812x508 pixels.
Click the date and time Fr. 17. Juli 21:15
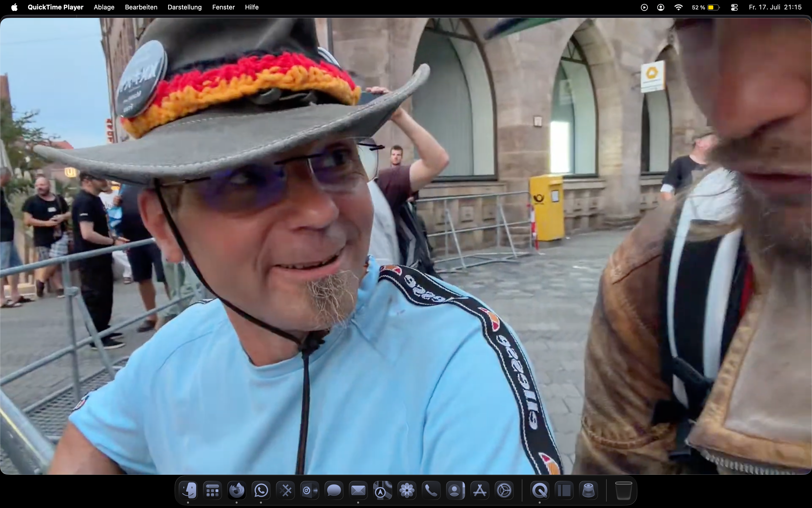(x=775, y=7)
